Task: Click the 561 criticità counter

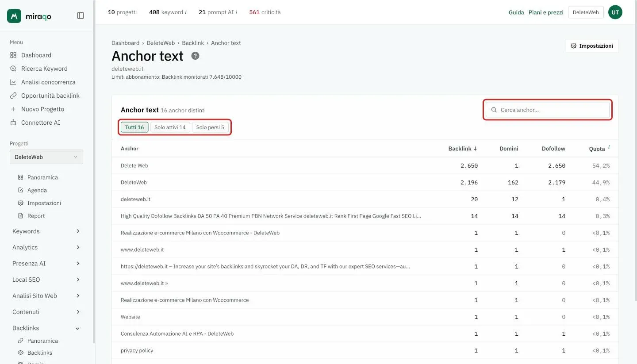Action: [x=265, y=12]
